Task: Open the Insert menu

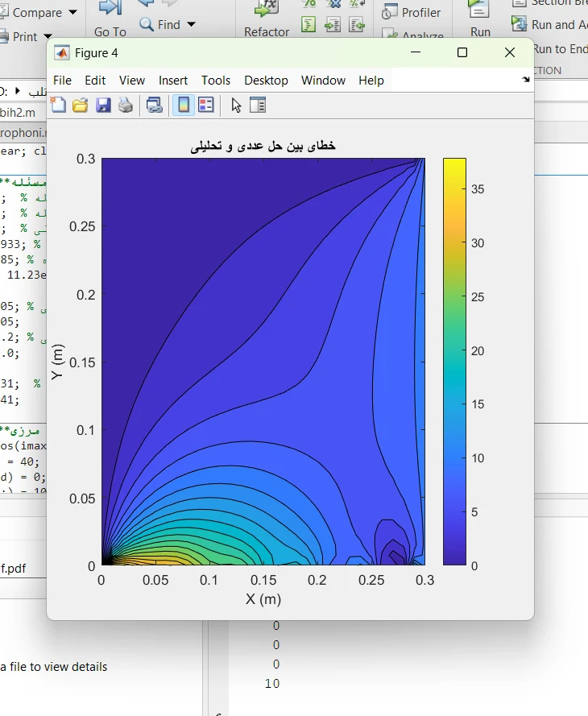Action: coord(173,81)
